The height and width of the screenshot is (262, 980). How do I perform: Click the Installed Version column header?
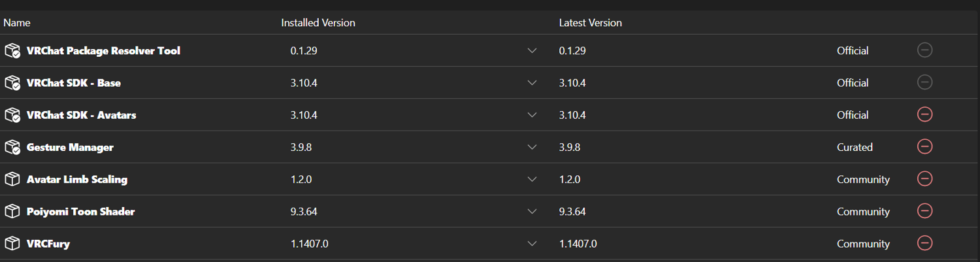(x=318, y=23)
